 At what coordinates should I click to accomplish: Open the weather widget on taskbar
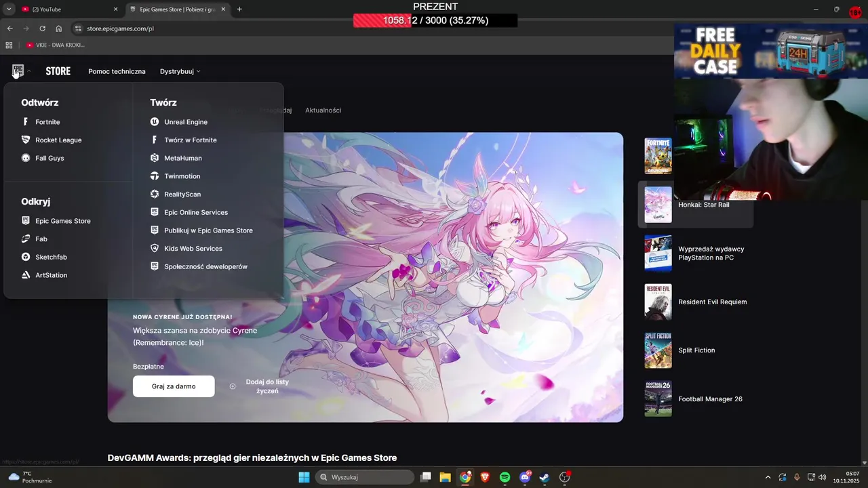coord(30,477)
